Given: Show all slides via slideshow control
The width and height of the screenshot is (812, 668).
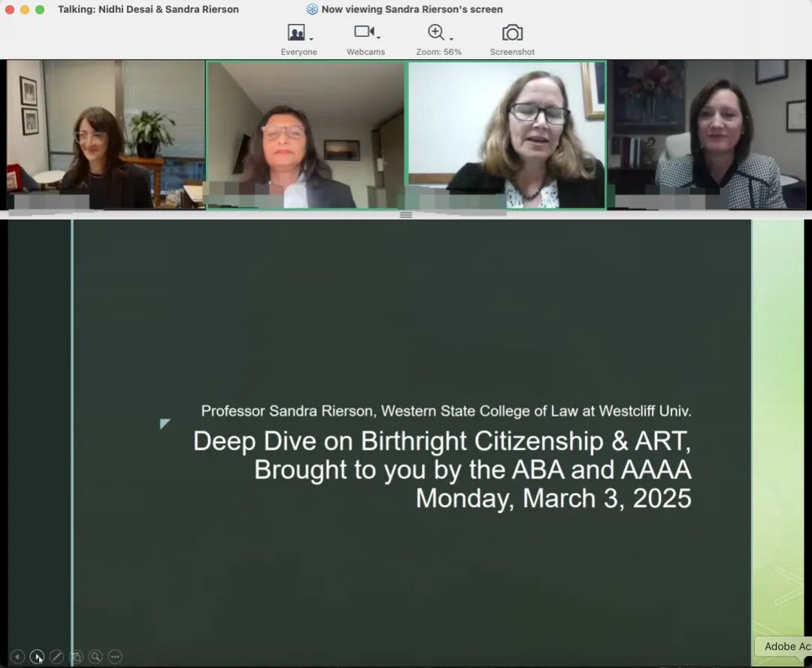Looking at the screenshot, I should (76, 657).
